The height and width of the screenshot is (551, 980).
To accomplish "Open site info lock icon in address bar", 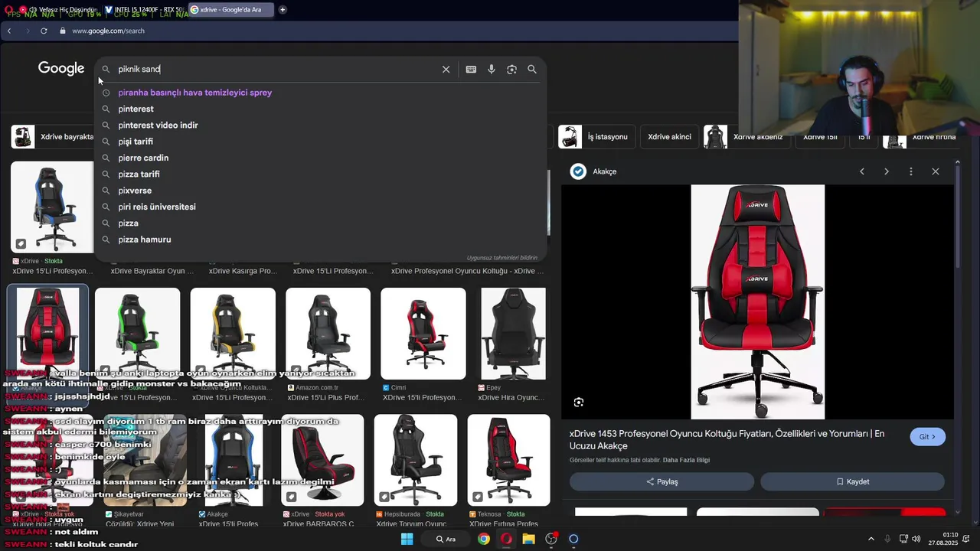I will [62, 31].
